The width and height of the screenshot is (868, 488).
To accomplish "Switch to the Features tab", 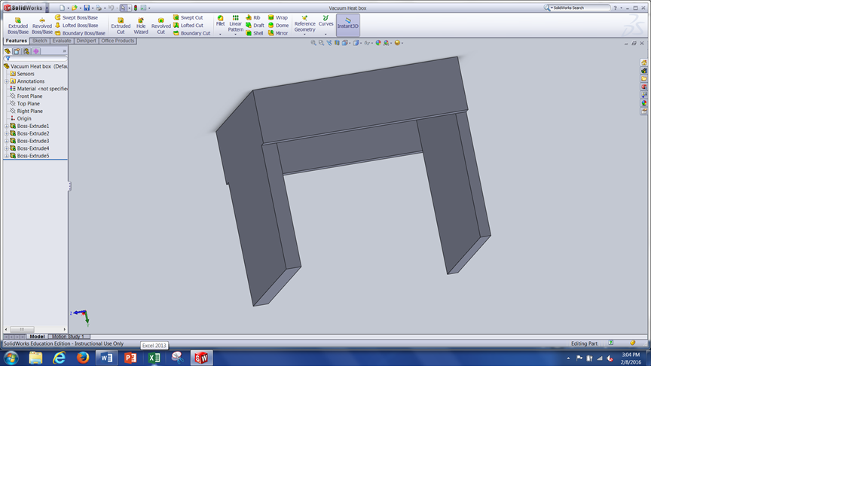I will point(16,41).
